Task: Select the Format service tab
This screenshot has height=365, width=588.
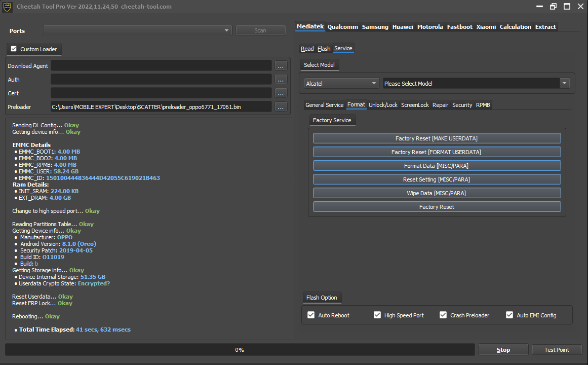Action: click(356, 104)
